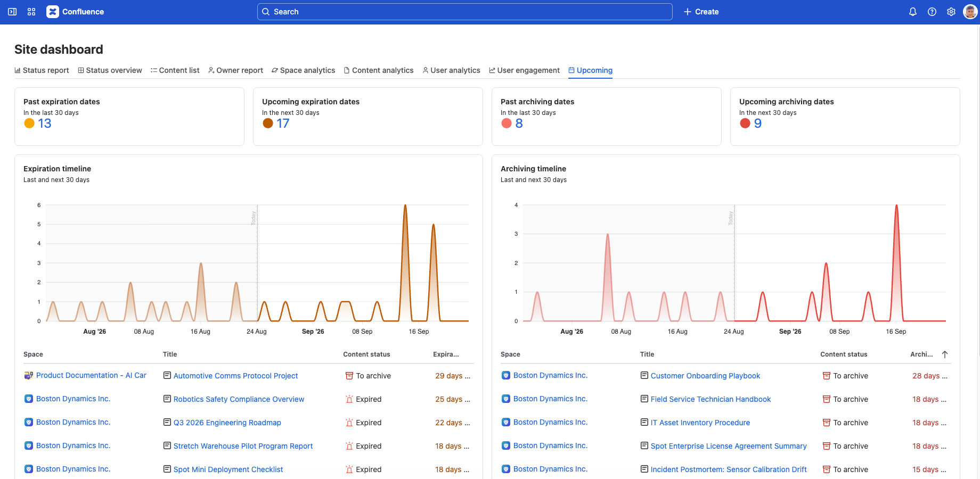Open Product Documentation - AI Car space
Screen dimensions: 980x479
point(91,375)
